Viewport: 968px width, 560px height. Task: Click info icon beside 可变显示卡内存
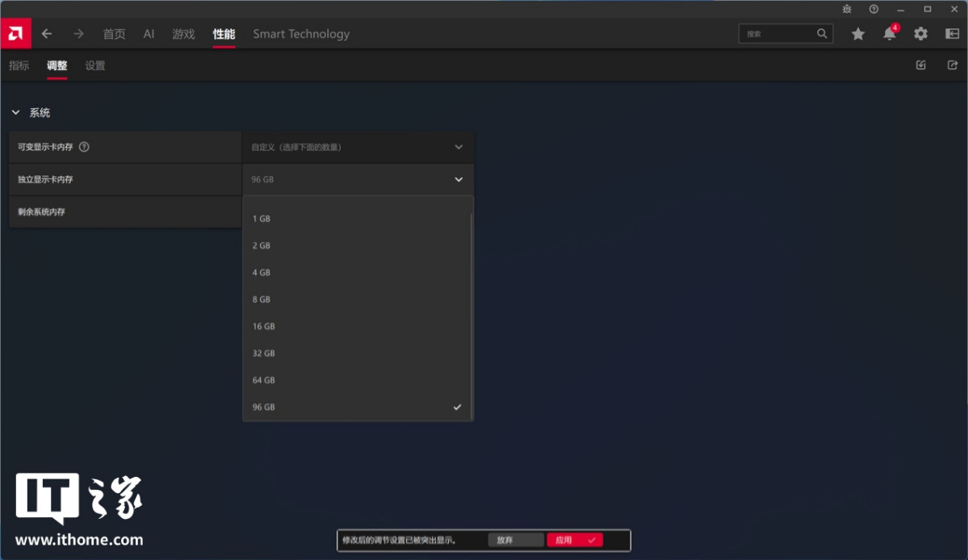(x=84, y=147)
